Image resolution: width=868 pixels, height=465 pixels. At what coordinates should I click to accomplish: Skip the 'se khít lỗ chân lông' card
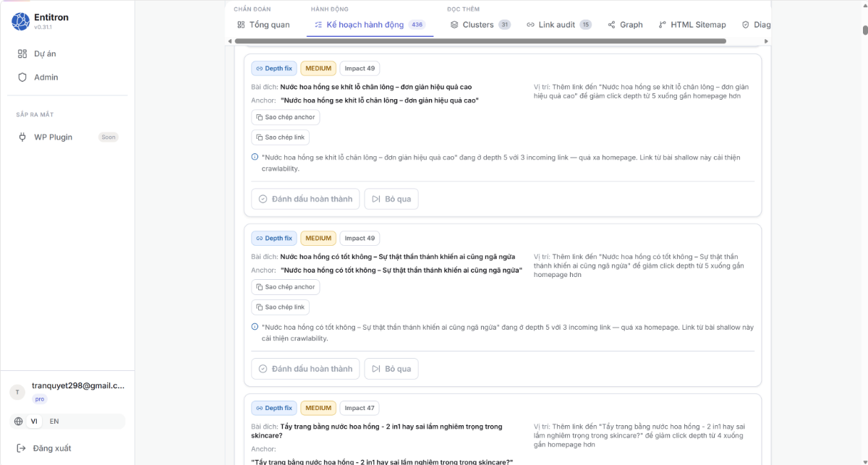pyautogui.click(x=391, y=199)
